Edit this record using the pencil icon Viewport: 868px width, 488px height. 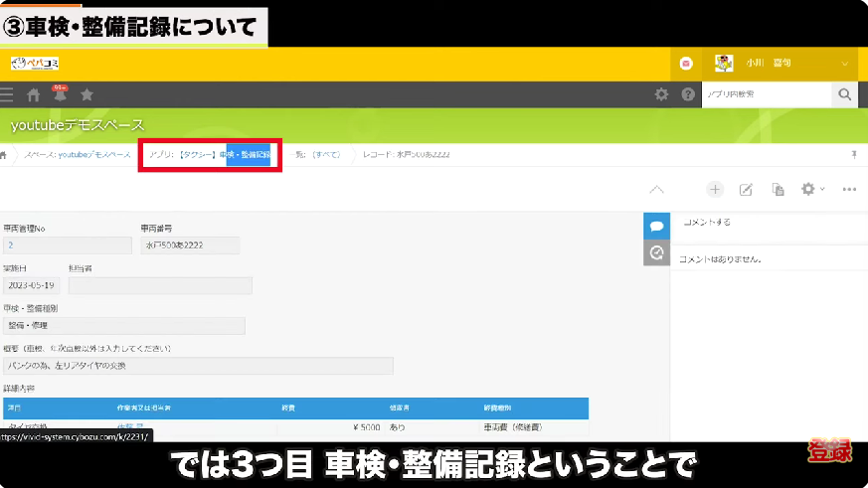click(x=746, y=189)
